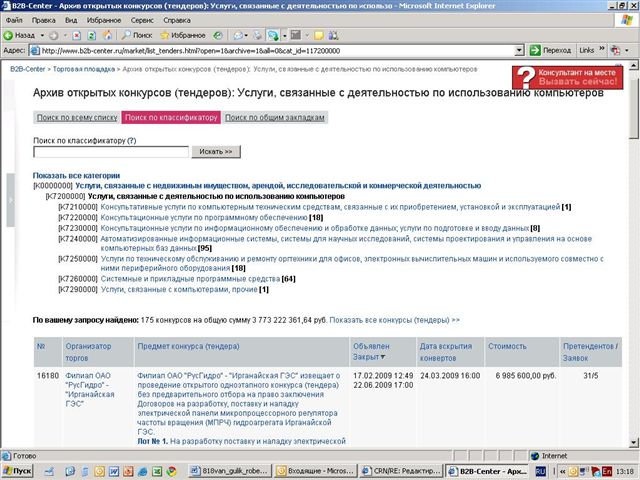Sort by Объявлен column header
This screenshot has height=480, width=640.
[x=371, y=346]
